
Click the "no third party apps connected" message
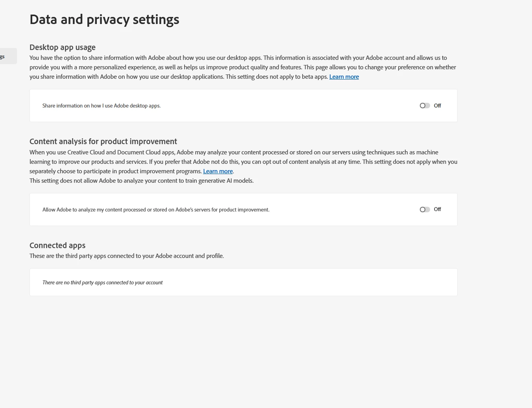(x=102, y=282)
